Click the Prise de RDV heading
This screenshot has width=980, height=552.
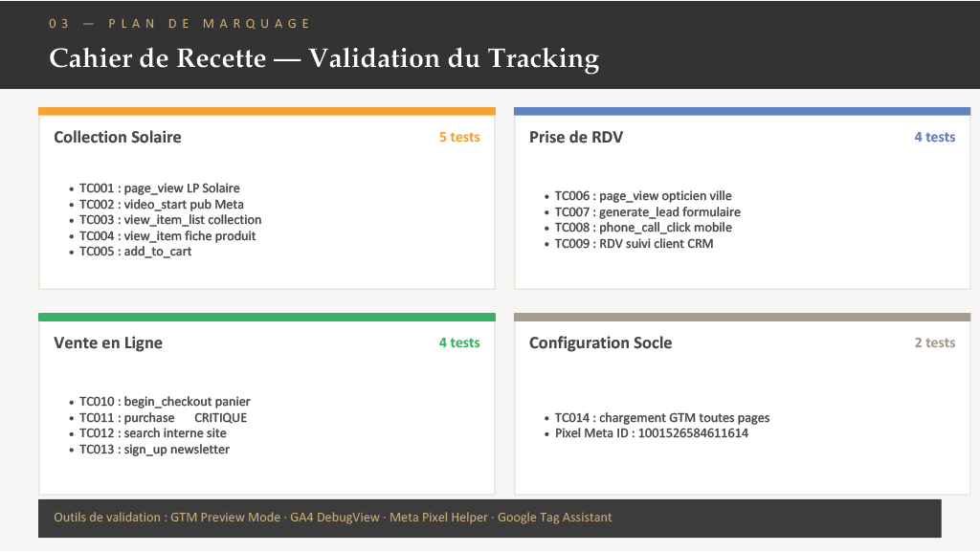[576, 138]
